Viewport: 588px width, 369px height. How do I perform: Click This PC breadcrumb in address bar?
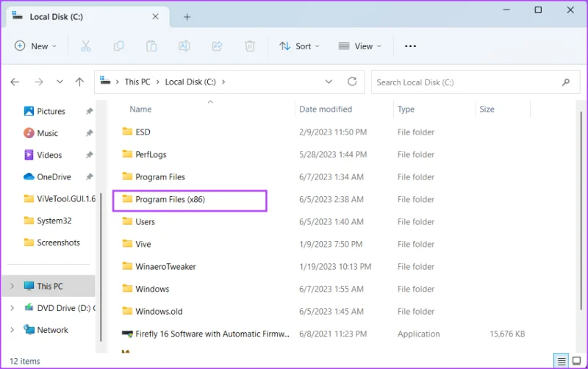point(137,82)
